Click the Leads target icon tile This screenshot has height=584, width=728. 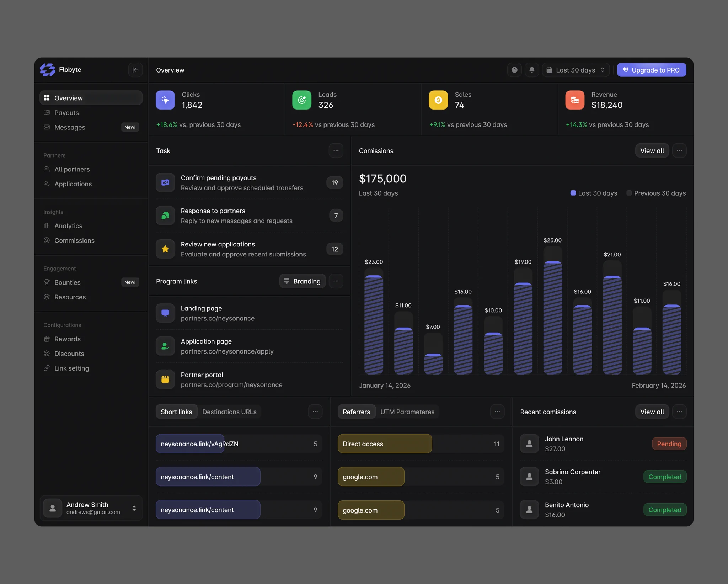(302, 100)
